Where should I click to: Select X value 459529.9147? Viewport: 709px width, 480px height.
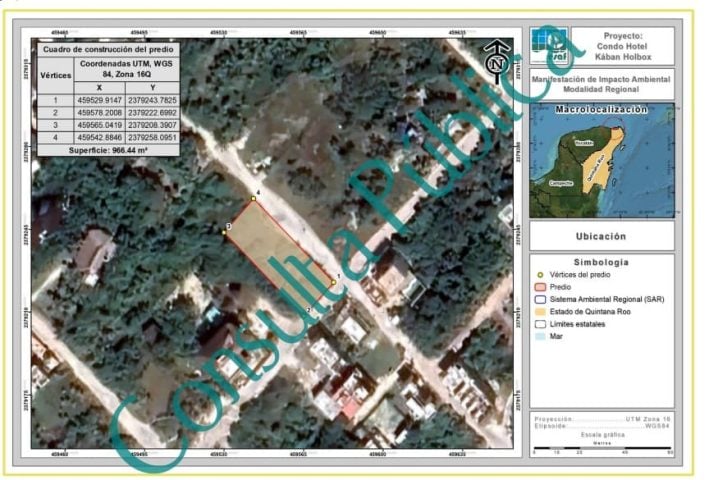99,100
